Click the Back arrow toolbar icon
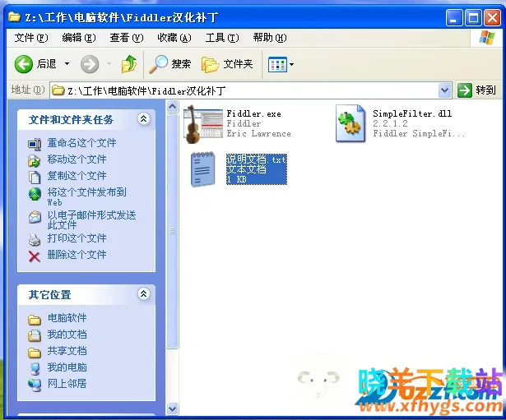This screenshot has height=420, width=506. (24, 64)
